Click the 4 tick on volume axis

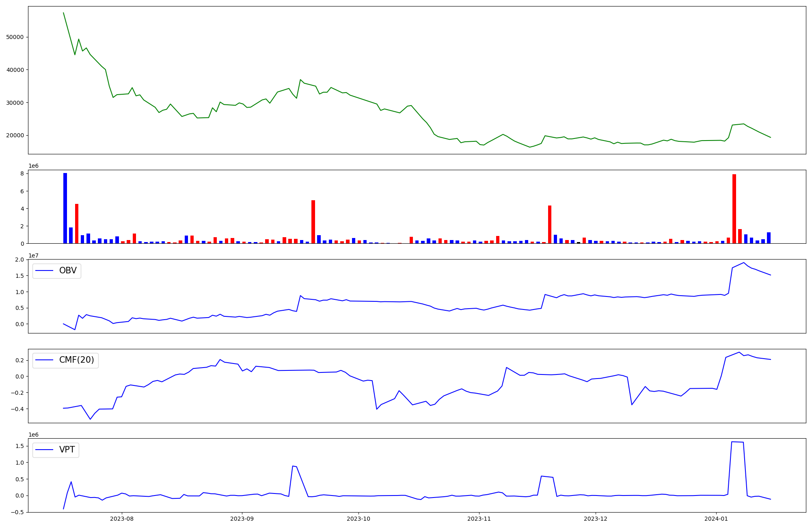tap(22, 209)
